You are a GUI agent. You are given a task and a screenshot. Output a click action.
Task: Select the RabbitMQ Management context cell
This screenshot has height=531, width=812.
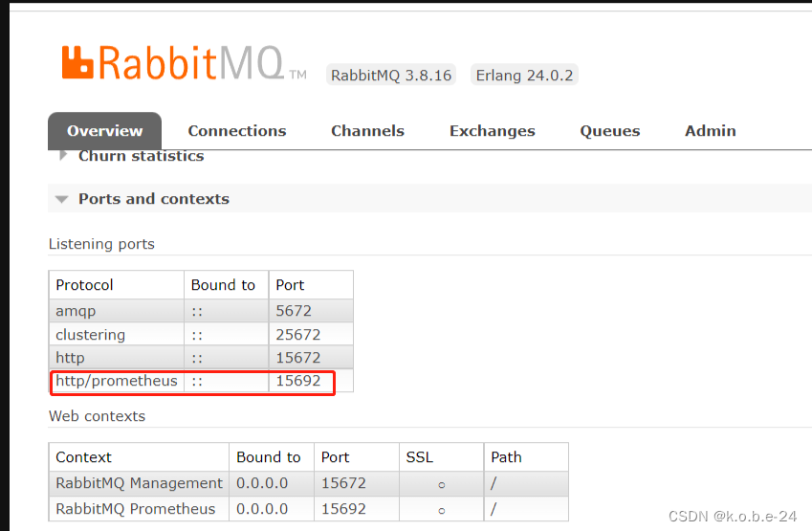tap(139, 483)
